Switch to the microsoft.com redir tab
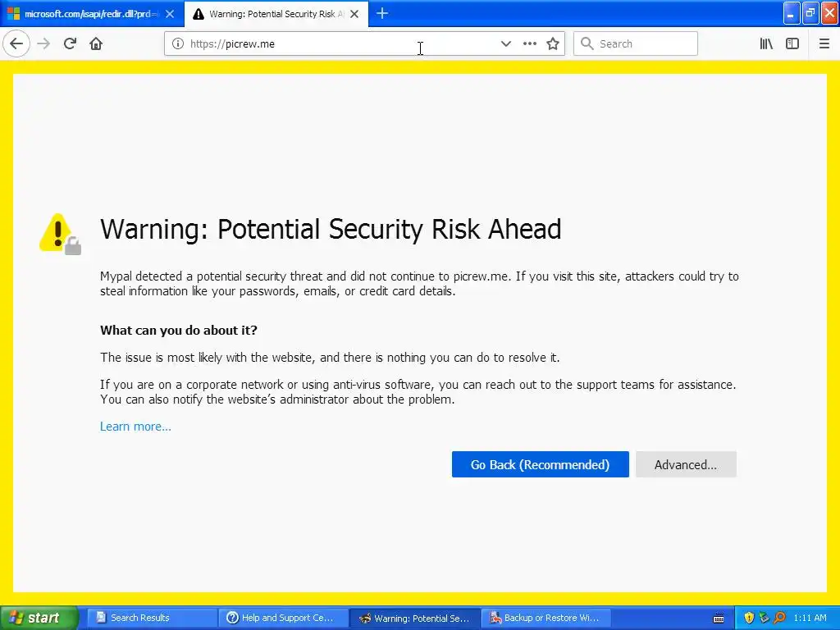 coord(91,14)
